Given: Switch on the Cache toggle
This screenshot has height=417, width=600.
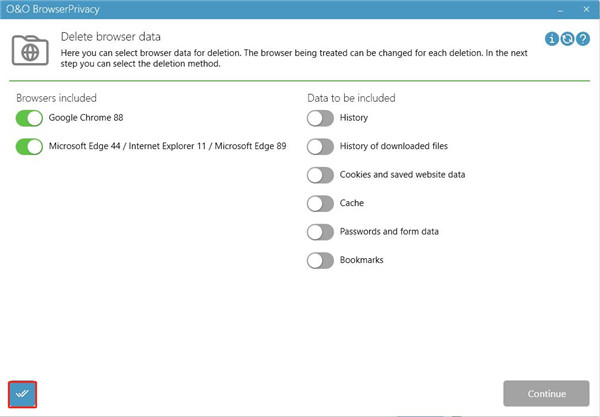Looking at the screenshot, I should tap(320, 203).
